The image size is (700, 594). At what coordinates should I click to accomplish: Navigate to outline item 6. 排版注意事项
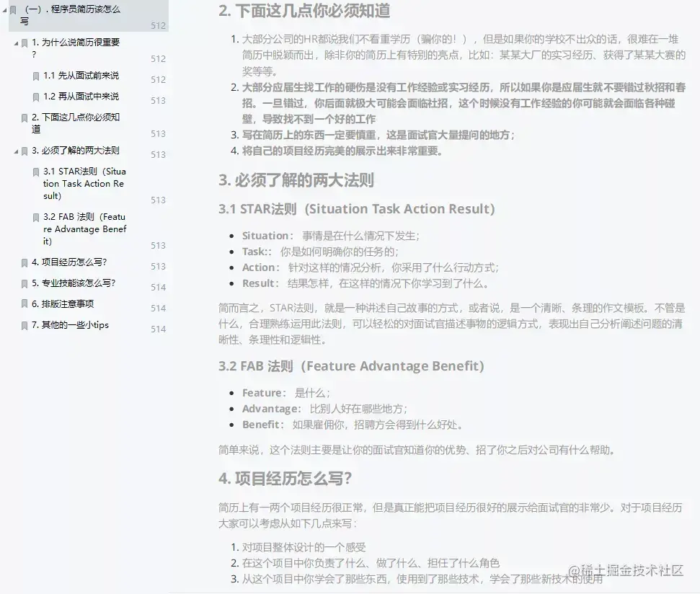tap(63, 304)
